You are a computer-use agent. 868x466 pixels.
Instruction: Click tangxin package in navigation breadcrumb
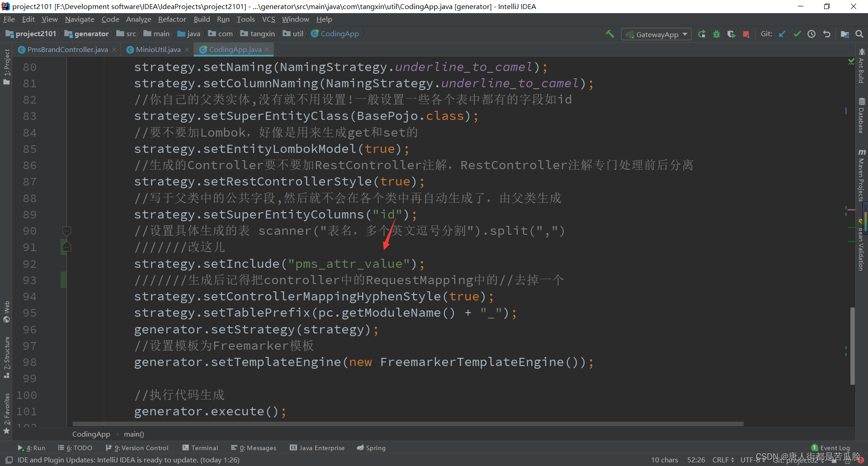click(x=258, y=33)
